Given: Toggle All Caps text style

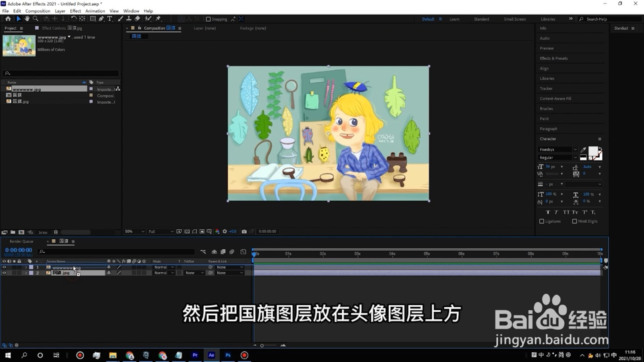Looking at the screenshot, I should coord(566,212).
